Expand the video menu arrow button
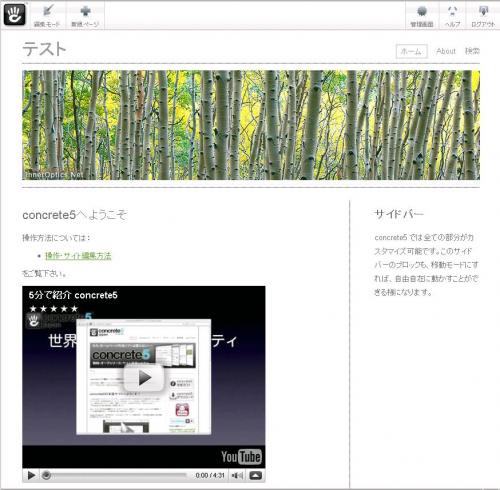 (255, 475)
